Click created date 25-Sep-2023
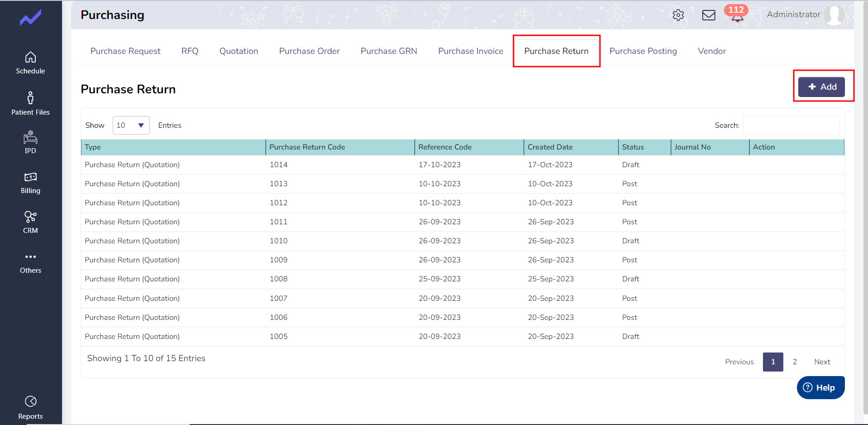The height and width of the screenshot is (425, 868). (551, 279)
